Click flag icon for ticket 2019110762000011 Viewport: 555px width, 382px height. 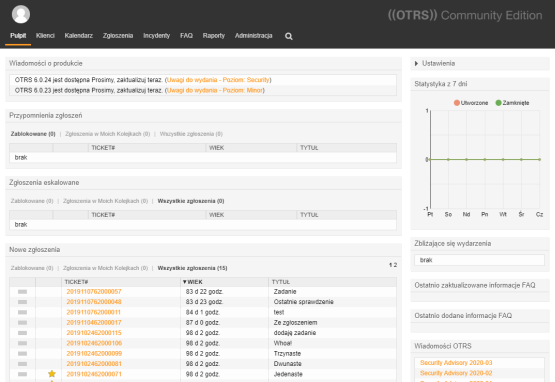pos(23,312)
